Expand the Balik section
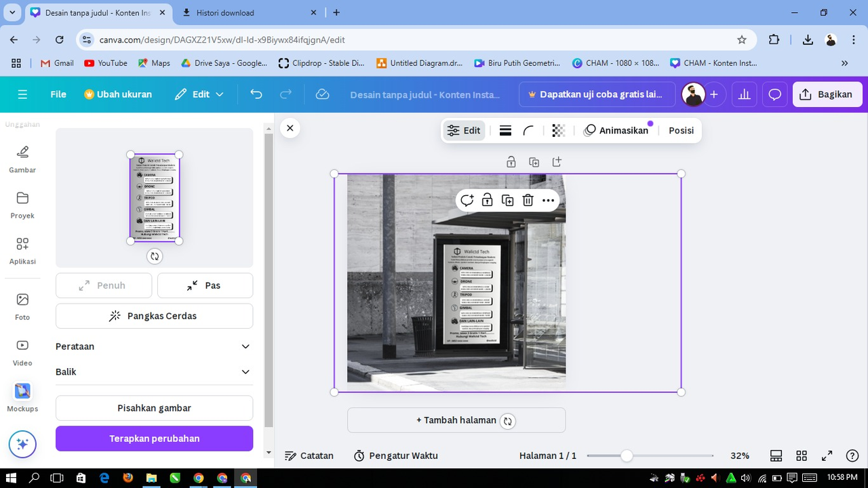The image size is (868, 488). (x=154, y=372)
